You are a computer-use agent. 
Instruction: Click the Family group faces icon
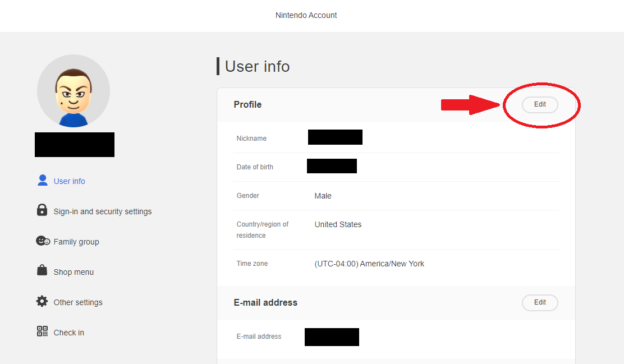tap(43, 241)
